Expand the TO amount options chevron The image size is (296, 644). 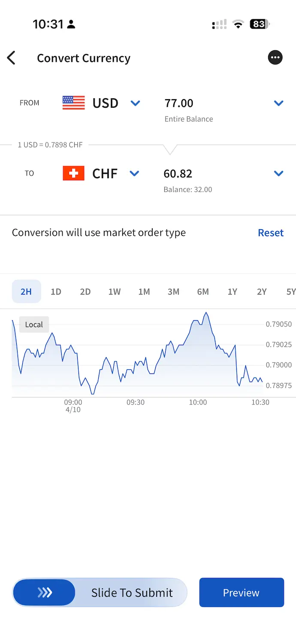coord(279,173)
